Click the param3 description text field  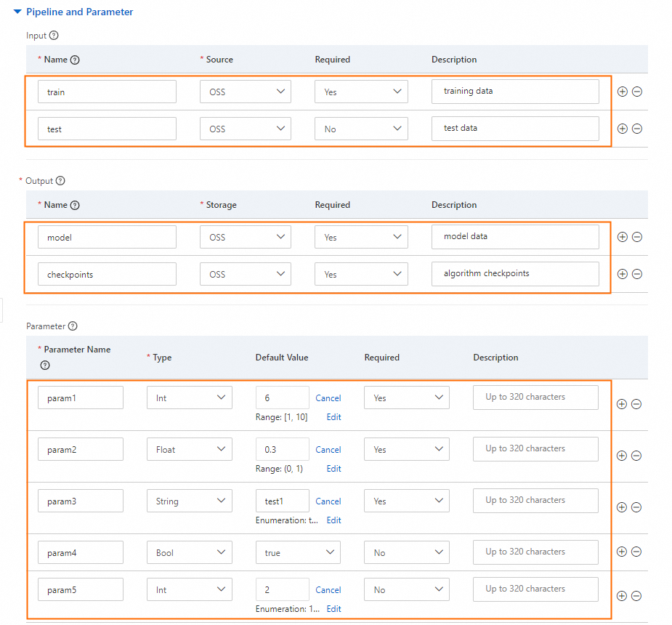[x=535, y=501]
